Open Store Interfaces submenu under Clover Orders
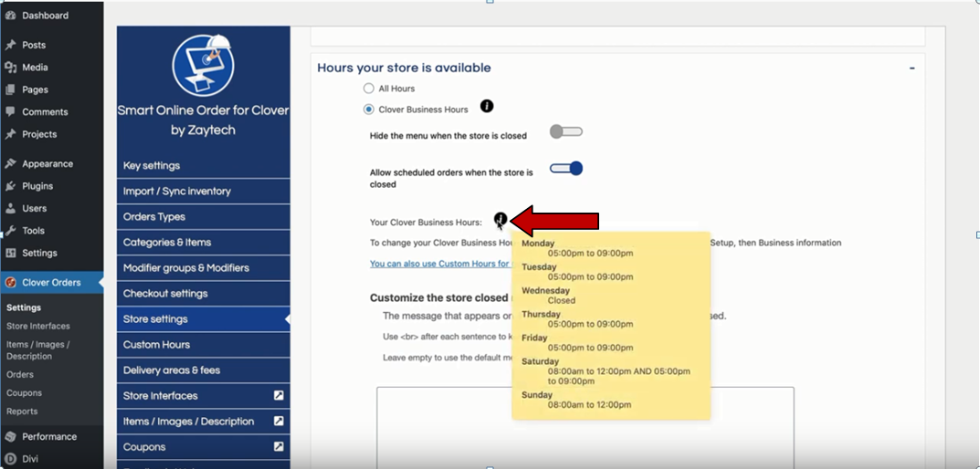The image size is (980, 469). (38, 326)
